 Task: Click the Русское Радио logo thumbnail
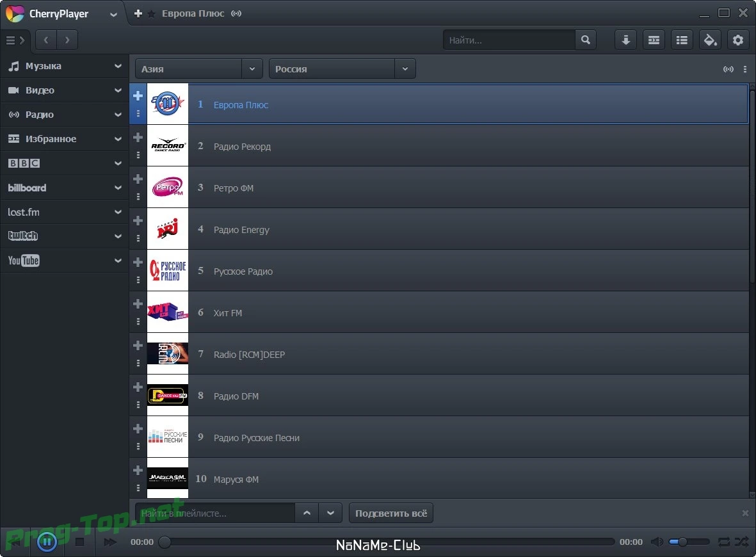(x=167, y=271)
